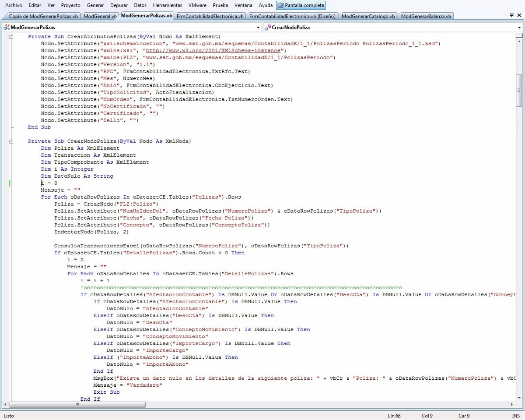Viewport: 525px width, 420px height.
Task: Switch to the ModGenerarBalanza.vb tab
Action: point(427,16)
